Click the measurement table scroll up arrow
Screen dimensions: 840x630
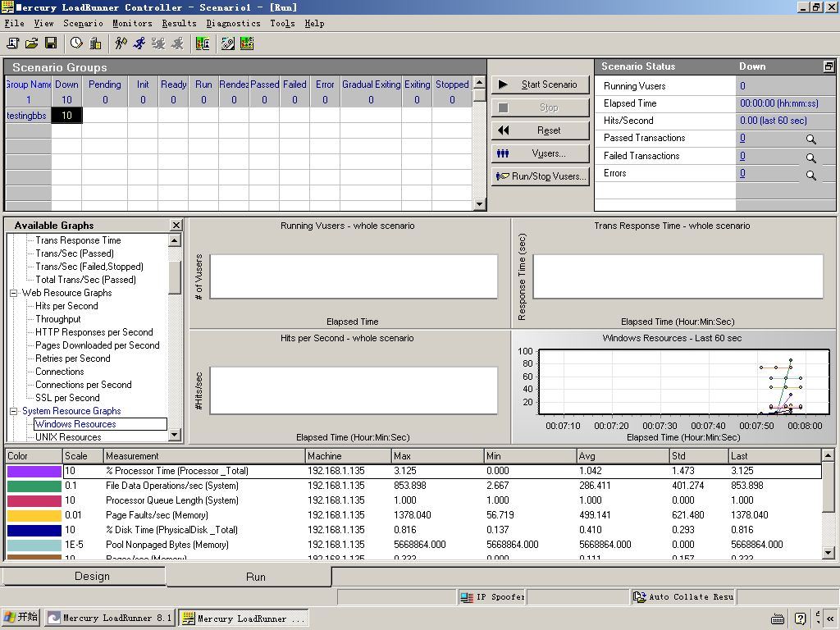(829, 455)
